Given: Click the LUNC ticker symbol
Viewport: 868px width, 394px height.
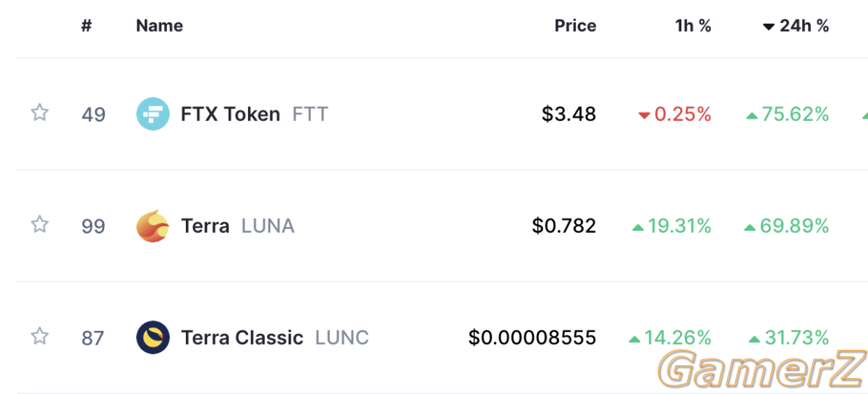Looking at the screenshot, I should (x=341, y=338).
